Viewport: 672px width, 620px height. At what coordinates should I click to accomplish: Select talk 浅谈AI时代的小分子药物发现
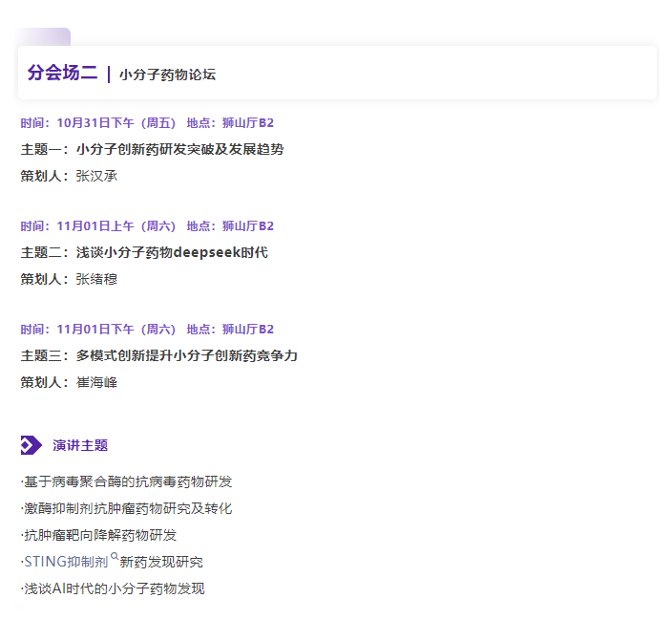pyautogui.click(x=115, y=588)
